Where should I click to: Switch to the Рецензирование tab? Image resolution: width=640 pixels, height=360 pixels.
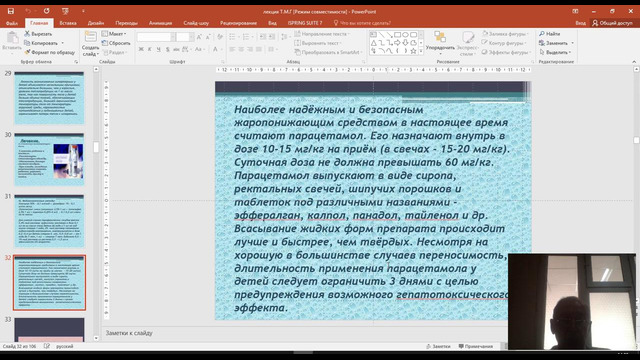click(238, 23)
